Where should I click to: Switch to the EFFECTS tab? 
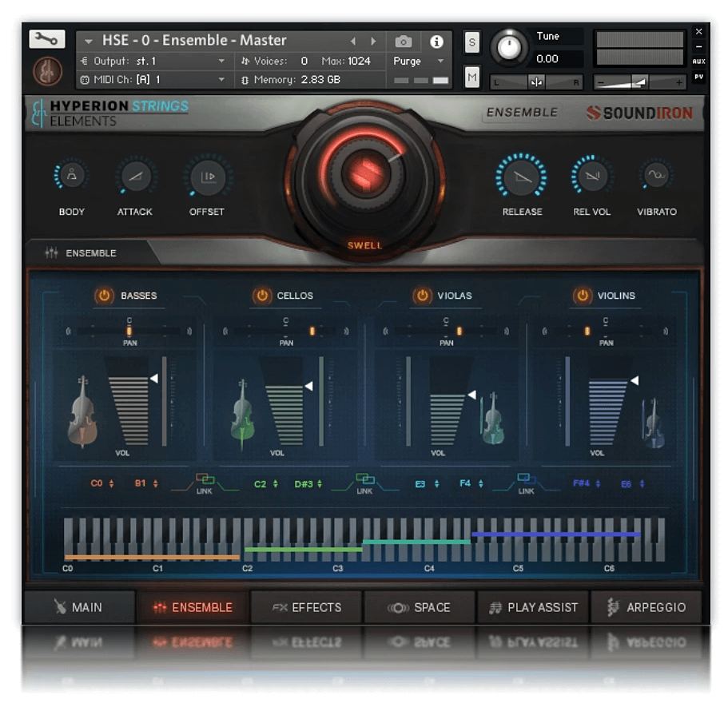tap(305, 607)
